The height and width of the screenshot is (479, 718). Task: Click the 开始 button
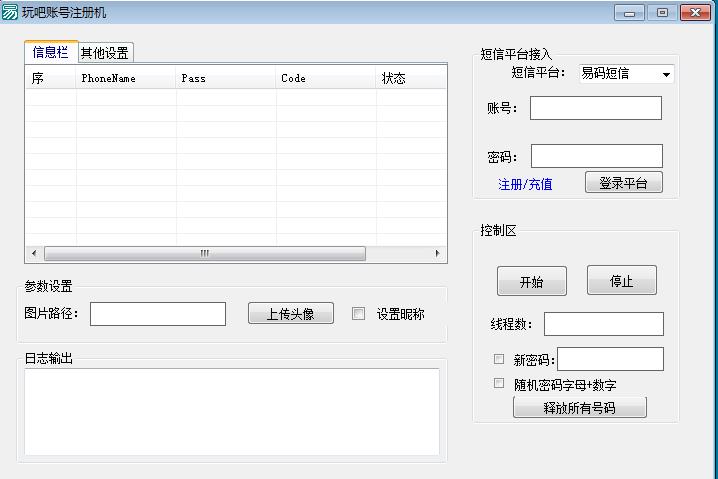point(531,282)
